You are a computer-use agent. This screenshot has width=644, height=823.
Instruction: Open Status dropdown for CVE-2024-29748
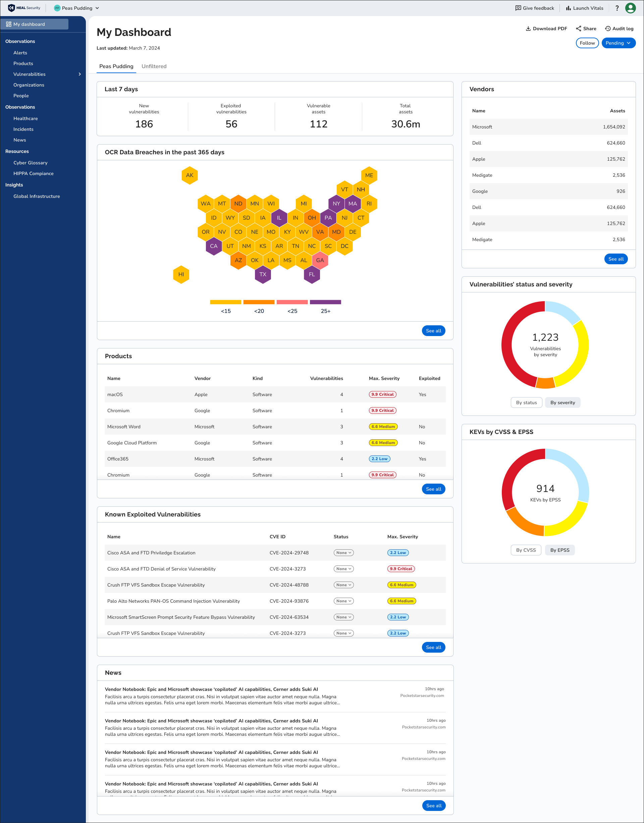coord(343,553)
